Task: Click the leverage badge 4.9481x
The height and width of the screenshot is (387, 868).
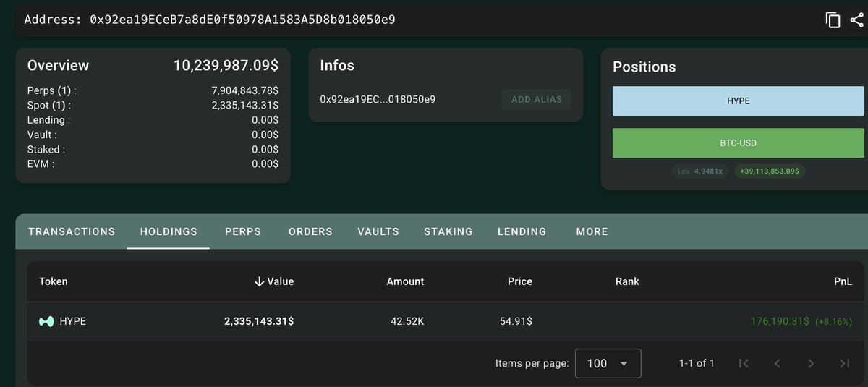Action: [x=700, y=171]
